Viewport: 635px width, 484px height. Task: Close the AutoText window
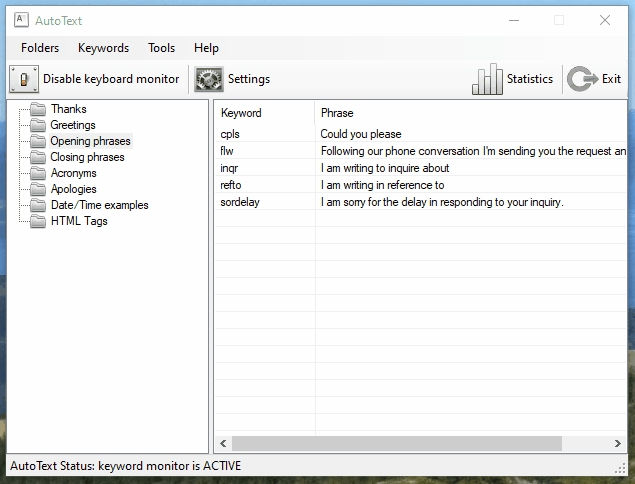pos(605,20)
